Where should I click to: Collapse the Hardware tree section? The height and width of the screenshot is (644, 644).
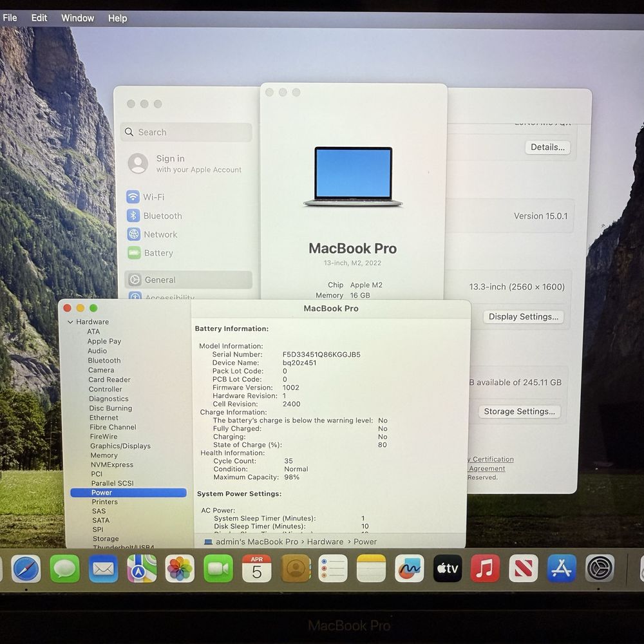pyautogui.click(x=70, y=322)
